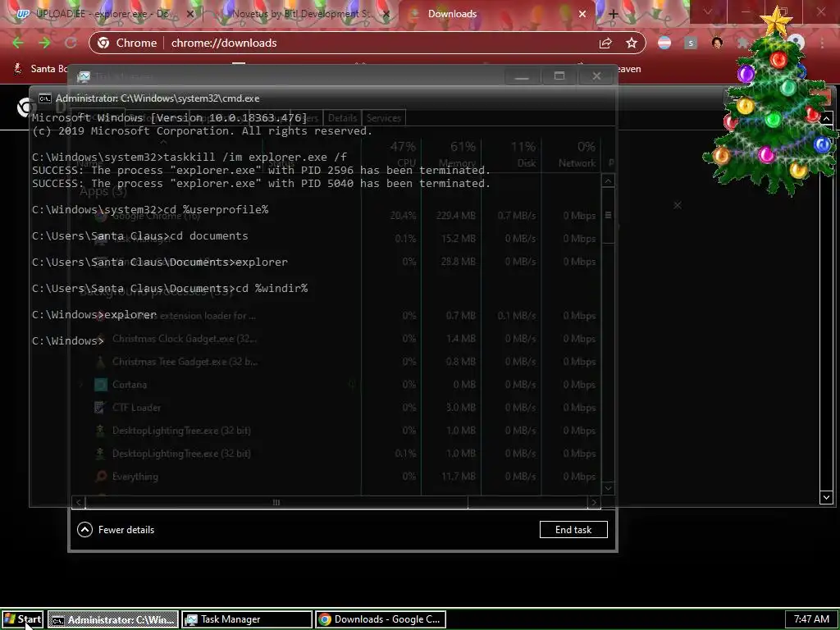This screenshot has height=630, width=840.
Task: Close the UPLOAD.EE tab
Action: pyautogui.click(x=189, y=14)
